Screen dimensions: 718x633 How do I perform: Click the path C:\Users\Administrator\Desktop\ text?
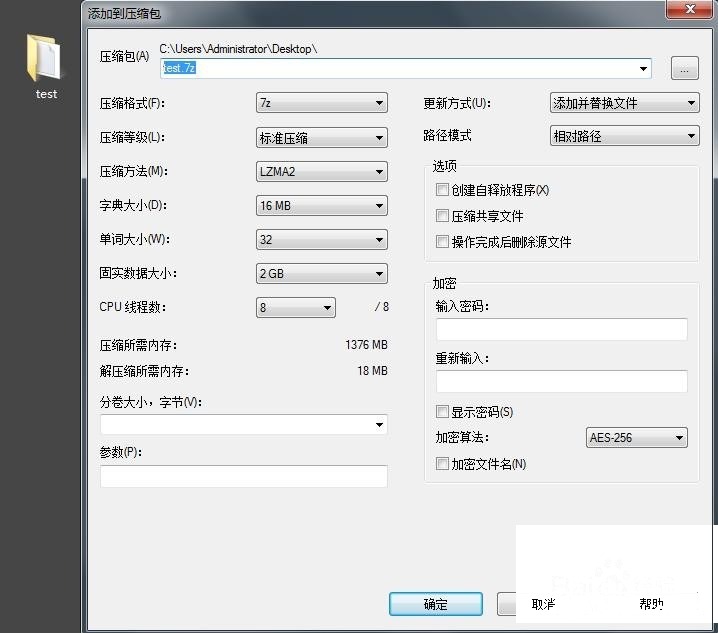tap(238, 49)
